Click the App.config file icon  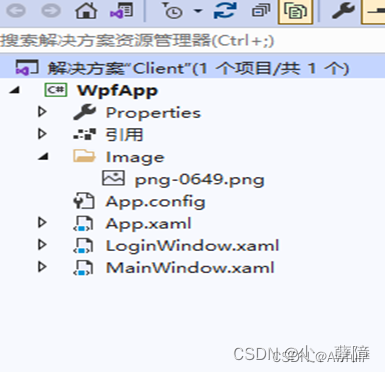coord(84,201)
